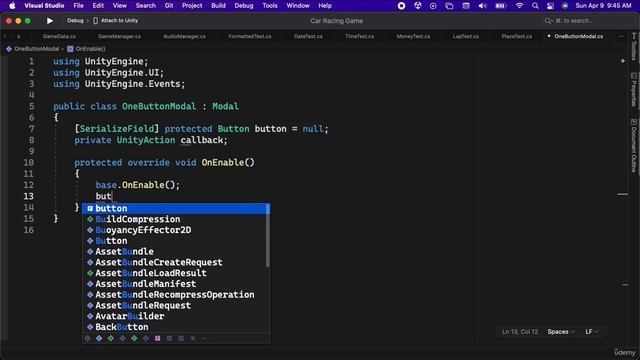Open the Wi-Fi status menu
The height and width of the screenshot is (360, 640).
(519, 6)
